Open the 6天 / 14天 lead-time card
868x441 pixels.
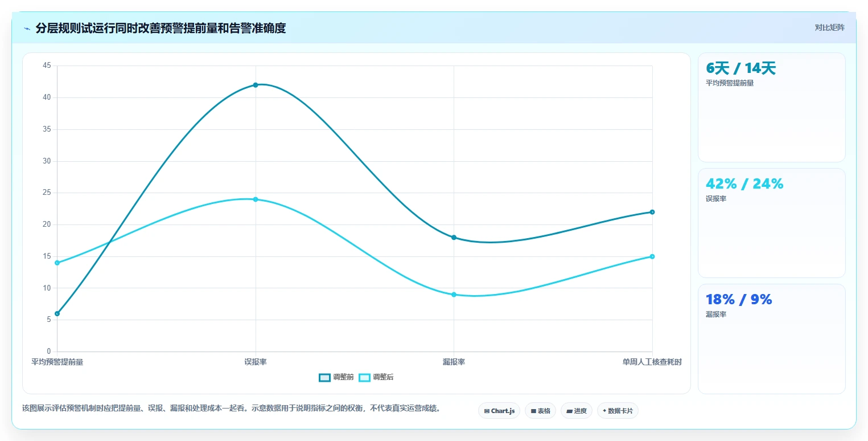(x=772, y=107)
